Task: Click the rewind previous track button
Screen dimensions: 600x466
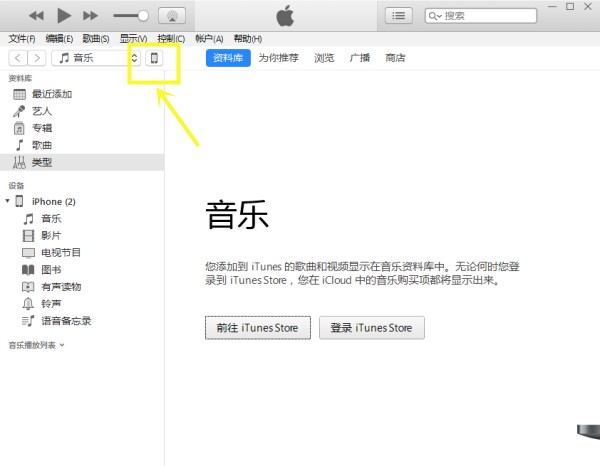Action: [36, 16]
